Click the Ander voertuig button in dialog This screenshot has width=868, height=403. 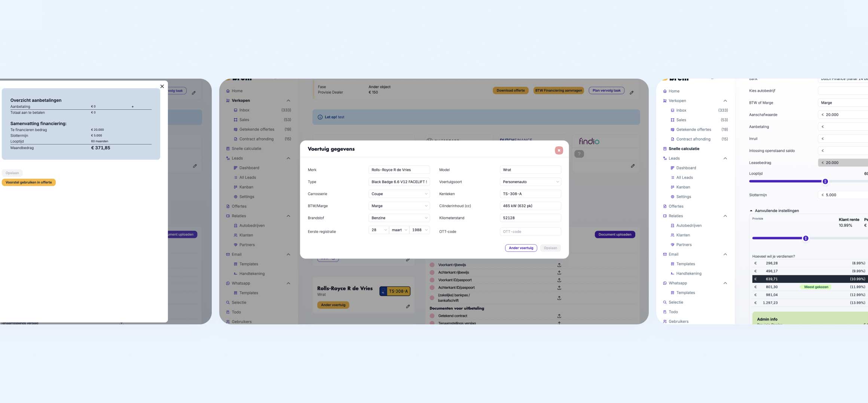click(x=521, y=248)
